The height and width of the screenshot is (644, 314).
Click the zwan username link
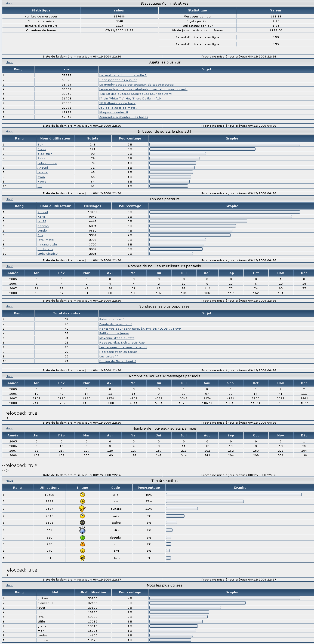41,177
